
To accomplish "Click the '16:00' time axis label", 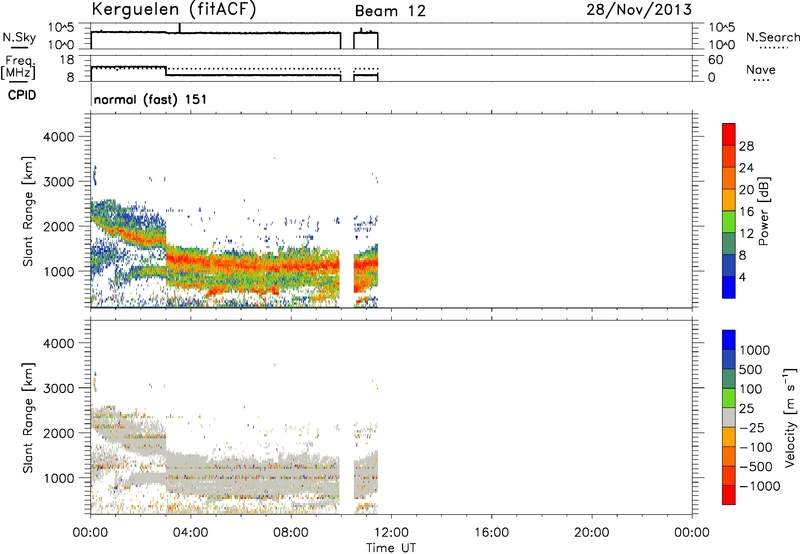I will click(491, 533).
